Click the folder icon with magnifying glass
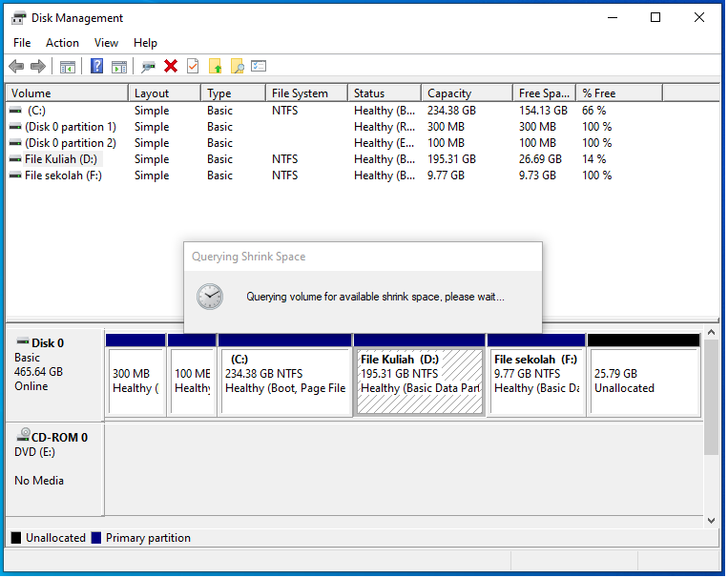The height and width of the screenshot is (578, 728). click(237, 67)
